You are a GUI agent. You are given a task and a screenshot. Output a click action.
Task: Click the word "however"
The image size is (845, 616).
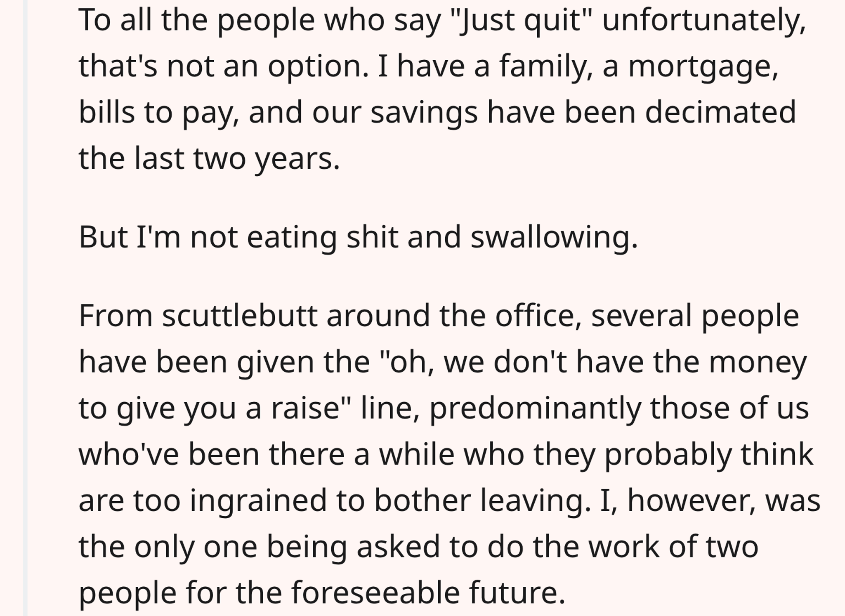688,500
